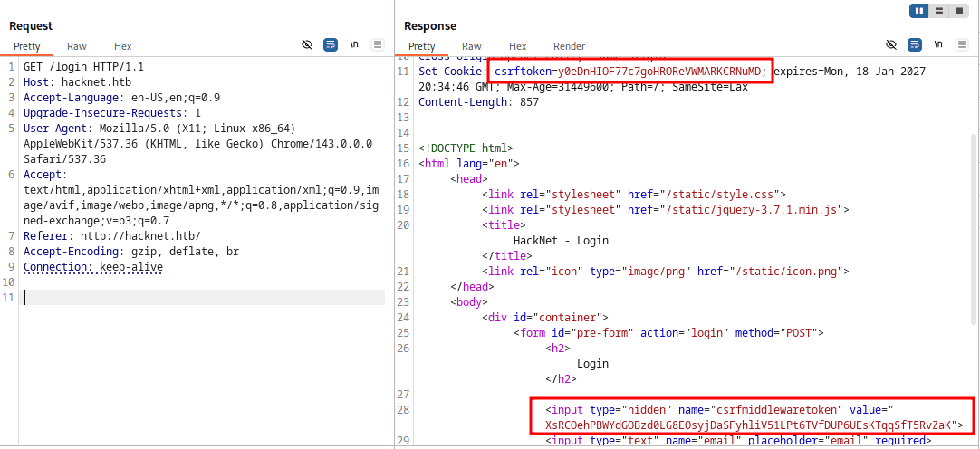Select side-by-side layout icon

(921, 11)
